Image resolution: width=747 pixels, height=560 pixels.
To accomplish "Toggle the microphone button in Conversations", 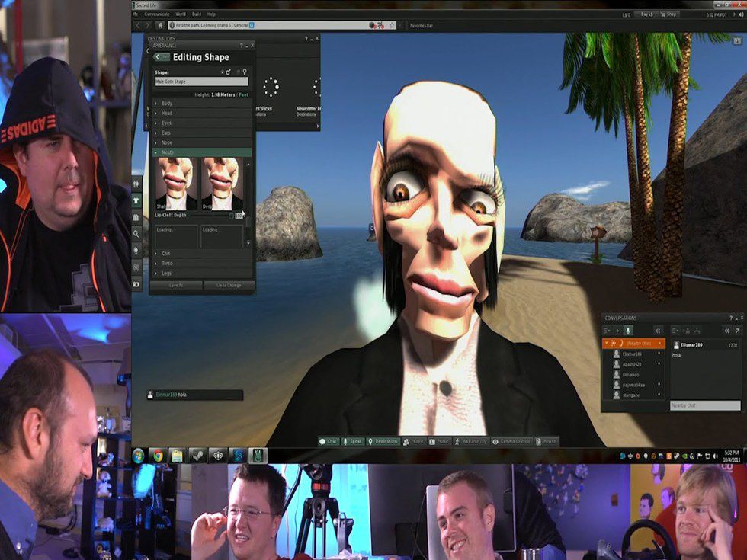I will 627,331.
